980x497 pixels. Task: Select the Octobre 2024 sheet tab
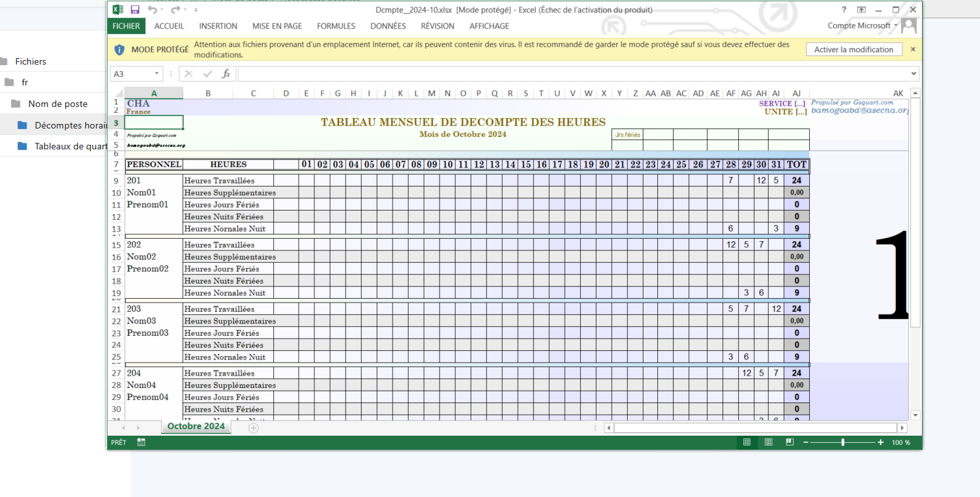(196, 427)
